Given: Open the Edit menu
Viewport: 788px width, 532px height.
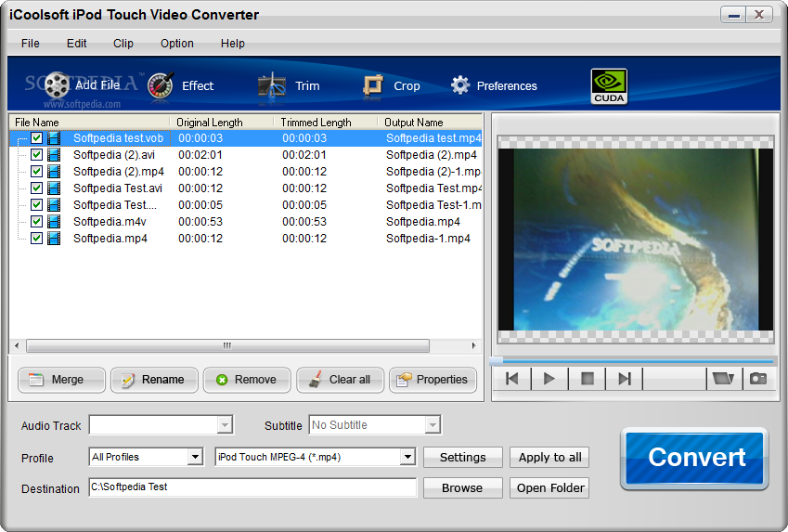Looking at the screenshot, I should coord(76,44).
